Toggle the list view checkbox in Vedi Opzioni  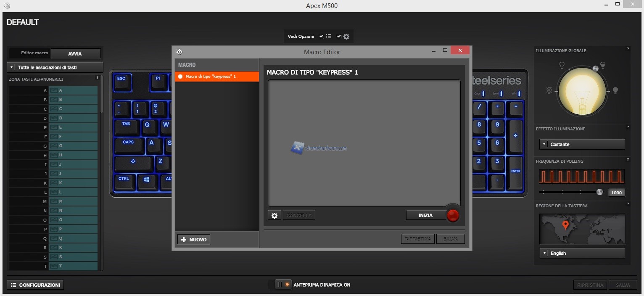pyautogui.click(x=321, y=37)
